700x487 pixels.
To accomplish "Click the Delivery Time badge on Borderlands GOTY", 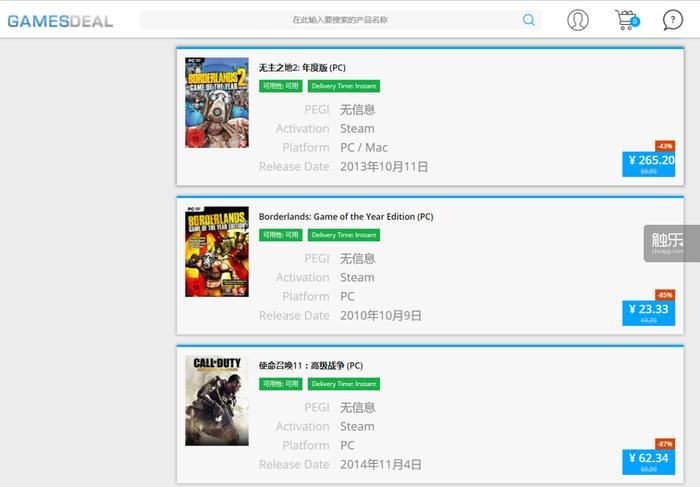I will click(344, 235).
